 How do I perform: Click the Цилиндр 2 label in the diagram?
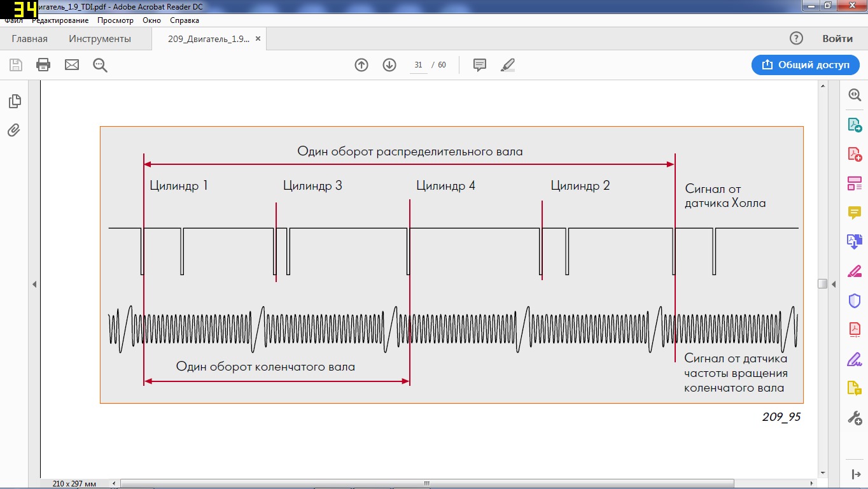(x=580, y=186)
